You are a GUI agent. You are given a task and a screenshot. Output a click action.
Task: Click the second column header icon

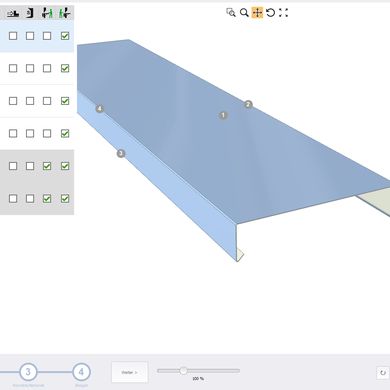[30, 13]
